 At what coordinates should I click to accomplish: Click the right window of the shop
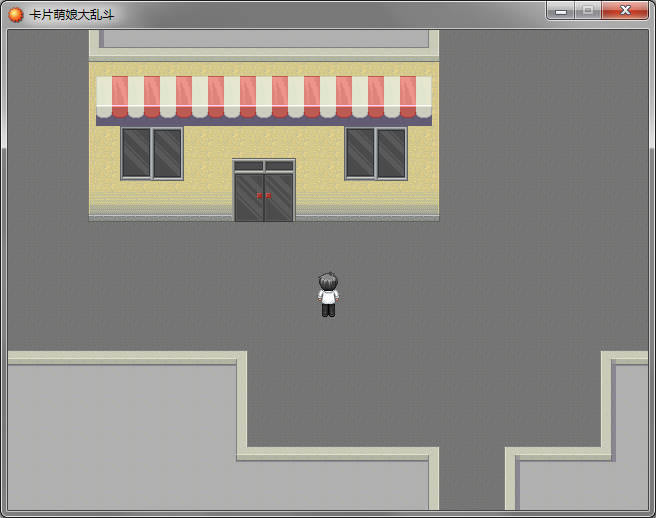click(376, 154)
